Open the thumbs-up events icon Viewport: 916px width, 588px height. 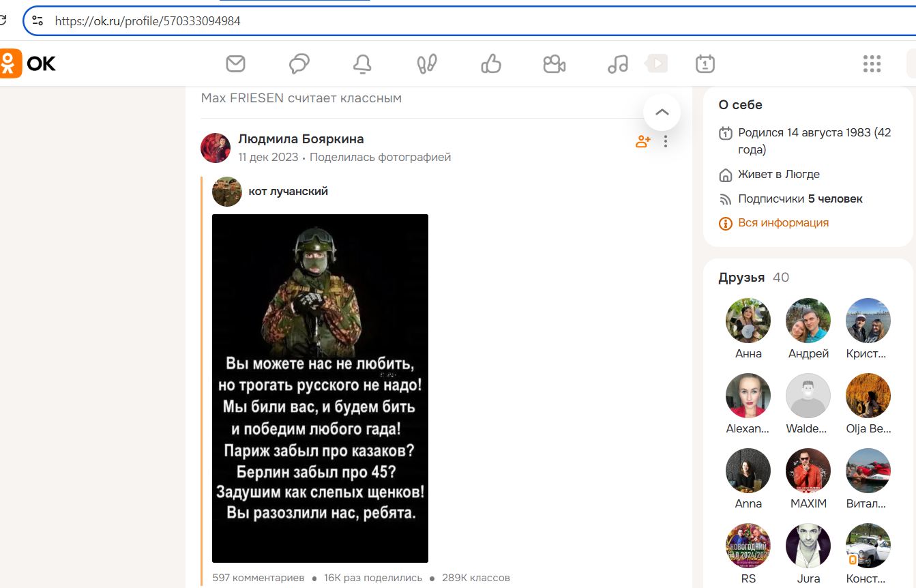tap(491, 64)
